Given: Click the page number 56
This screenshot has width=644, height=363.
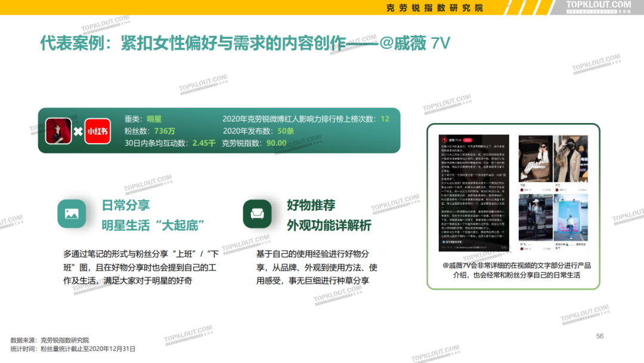Looking at the screenshot, I should (x=600, y=336).
